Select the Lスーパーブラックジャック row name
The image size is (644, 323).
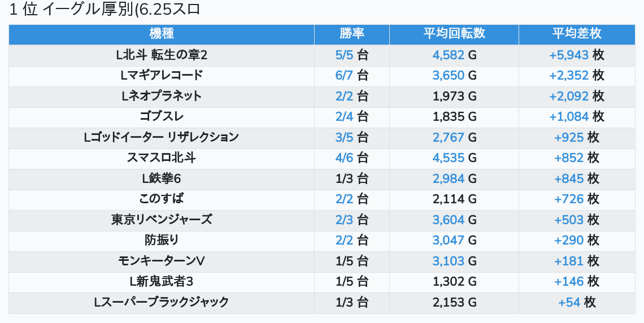tap(162, 302)
